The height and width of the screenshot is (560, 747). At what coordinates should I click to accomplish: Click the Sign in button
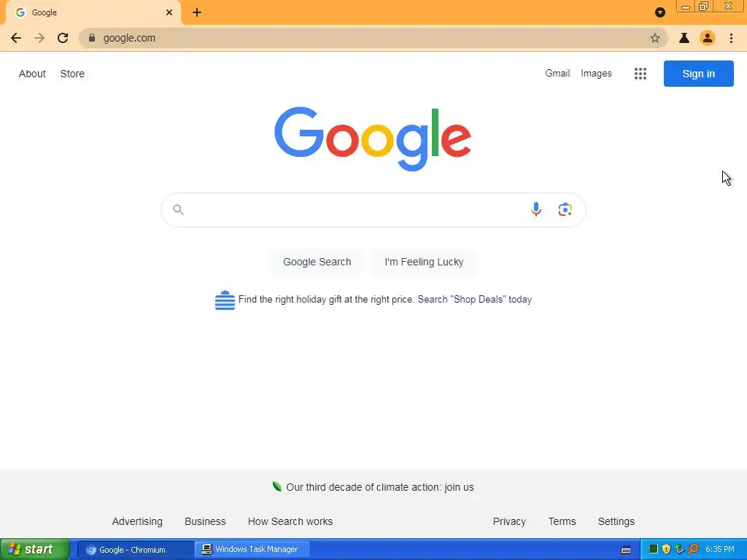coord(698,74)
